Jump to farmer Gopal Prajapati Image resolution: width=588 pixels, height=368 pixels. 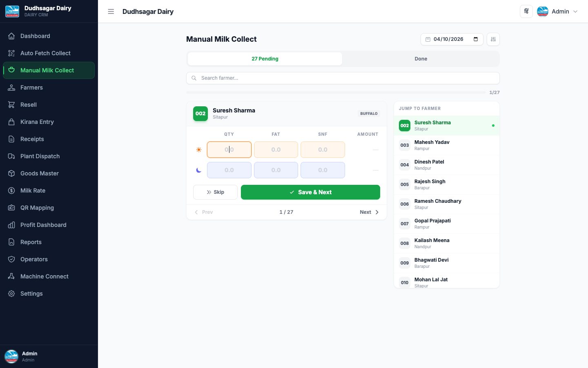[447, 224]
